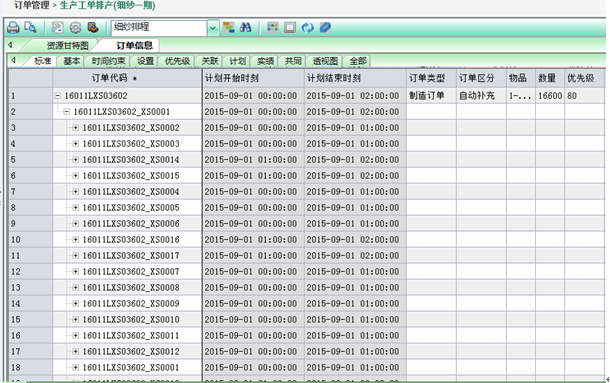
Task: Open the 全部 sub-tab
Action: pyautogui.click(x=358, y=61)
